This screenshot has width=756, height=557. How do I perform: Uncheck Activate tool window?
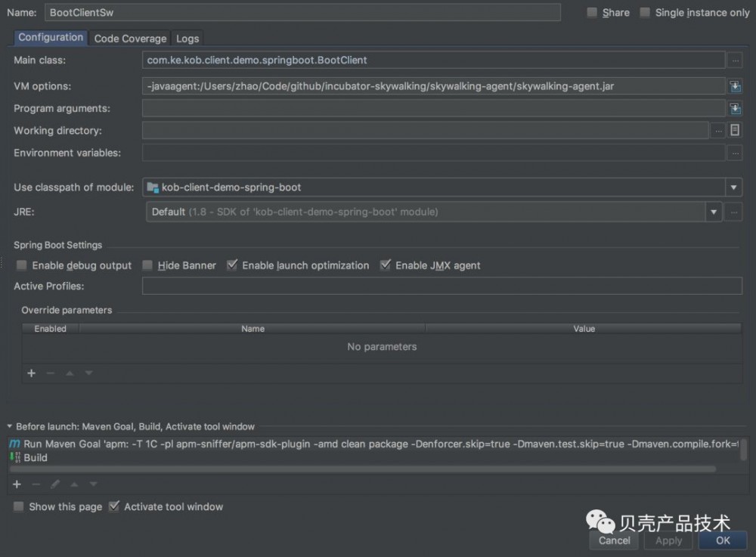coord(114,506)
